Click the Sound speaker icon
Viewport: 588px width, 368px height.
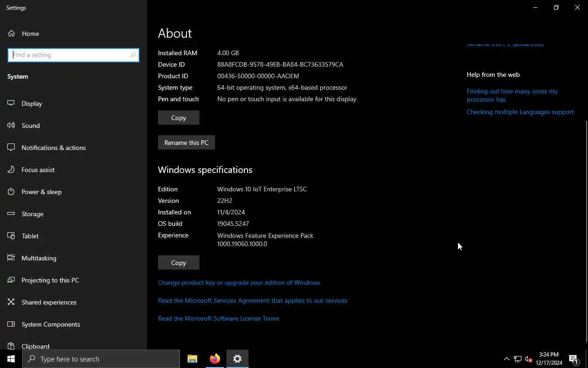tap(11, 126)
